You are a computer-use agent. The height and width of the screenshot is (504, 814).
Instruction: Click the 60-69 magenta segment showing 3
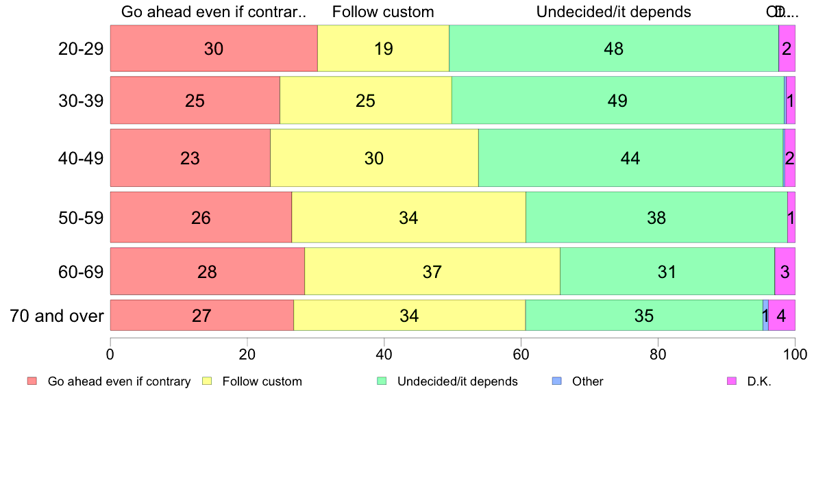pyautogui.click(x=785, y=271)
